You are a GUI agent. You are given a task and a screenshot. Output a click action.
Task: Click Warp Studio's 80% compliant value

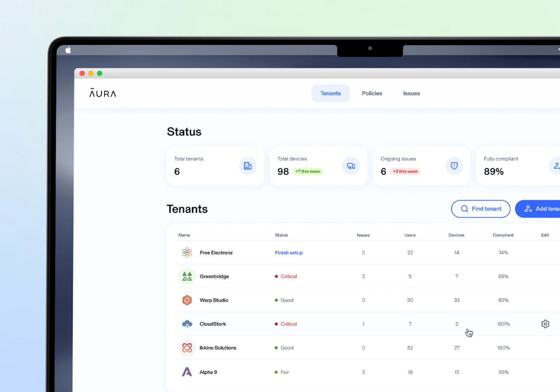[x=503, y=300]
